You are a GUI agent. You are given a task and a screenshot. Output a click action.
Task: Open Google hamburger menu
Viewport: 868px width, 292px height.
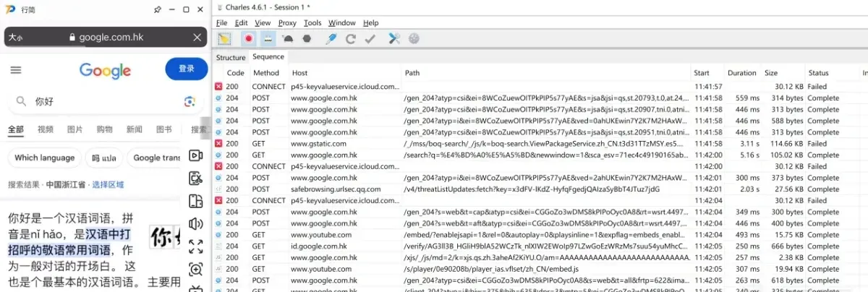tap(16, 69)
